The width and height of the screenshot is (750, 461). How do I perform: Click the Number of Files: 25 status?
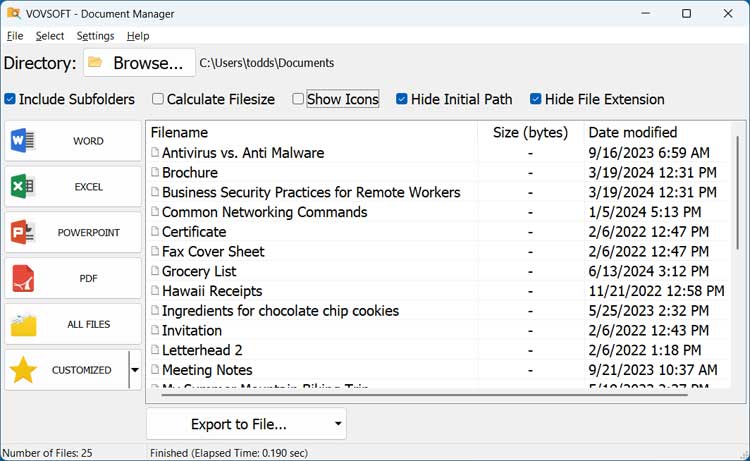point(47,453)
